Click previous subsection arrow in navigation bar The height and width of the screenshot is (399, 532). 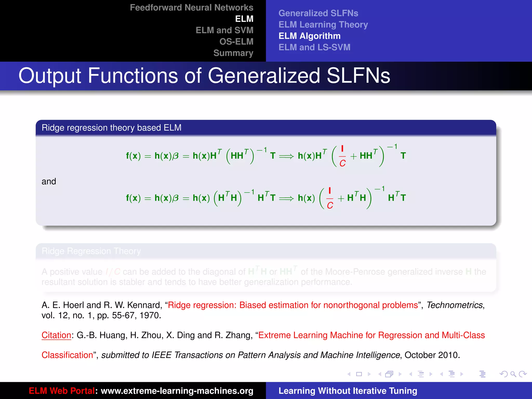point(411,374)
